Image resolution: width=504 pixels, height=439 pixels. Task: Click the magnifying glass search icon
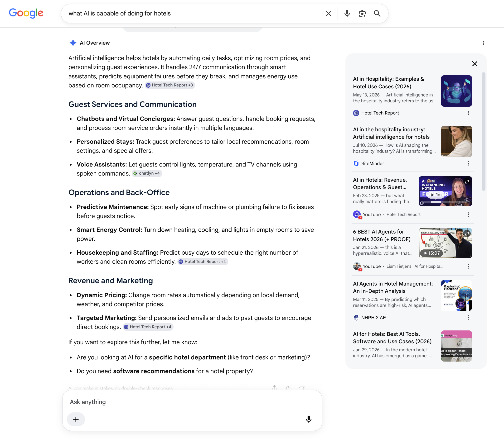click(377, 14)
